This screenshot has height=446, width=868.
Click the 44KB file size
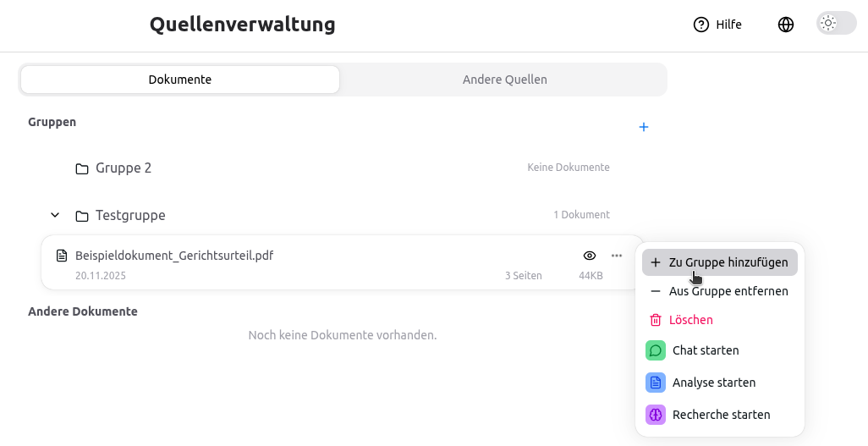click(591, 276)
